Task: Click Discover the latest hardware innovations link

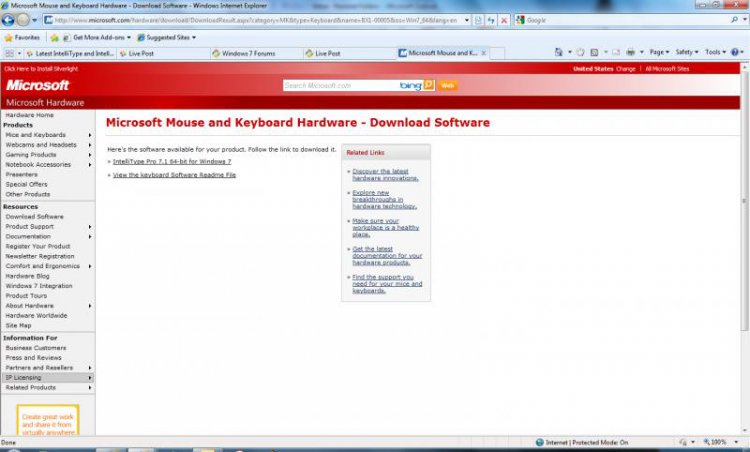Action: (x=385, y=175)
